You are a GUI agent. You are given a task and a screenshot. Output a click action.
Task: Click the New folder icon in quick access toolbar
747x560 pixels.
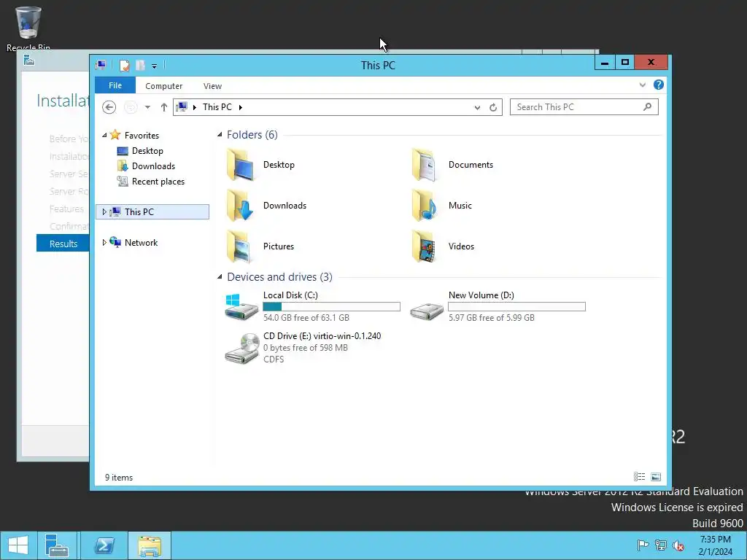tap(141, 65)
